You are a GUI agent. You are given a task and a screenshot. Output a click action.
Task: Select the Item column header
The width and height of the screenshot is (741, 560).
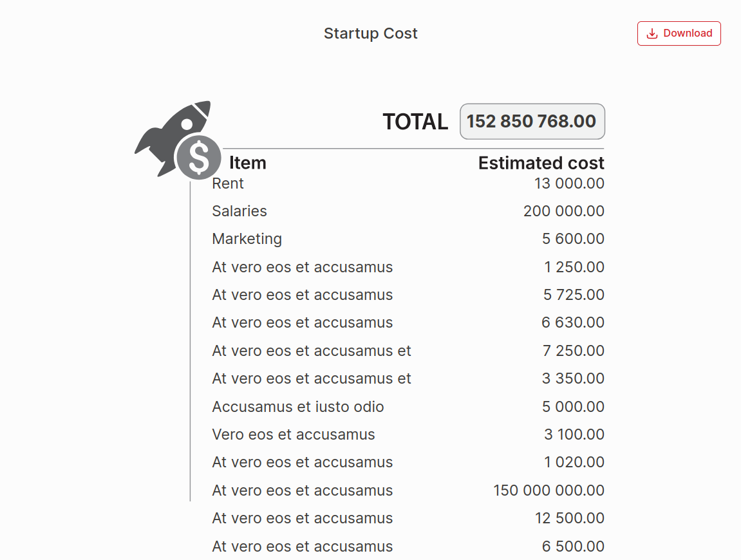coord(247,163)
